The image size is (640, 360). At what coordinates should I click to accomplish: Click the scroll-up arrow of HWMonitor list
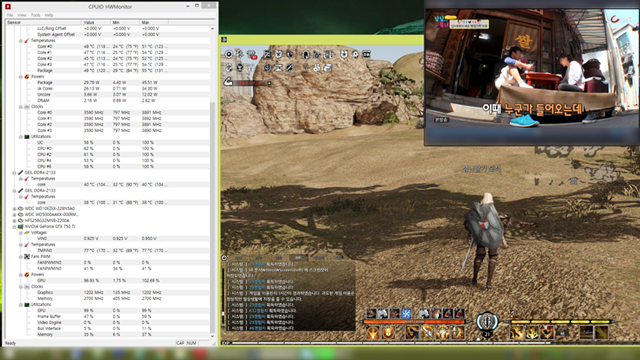pos(212,29)
